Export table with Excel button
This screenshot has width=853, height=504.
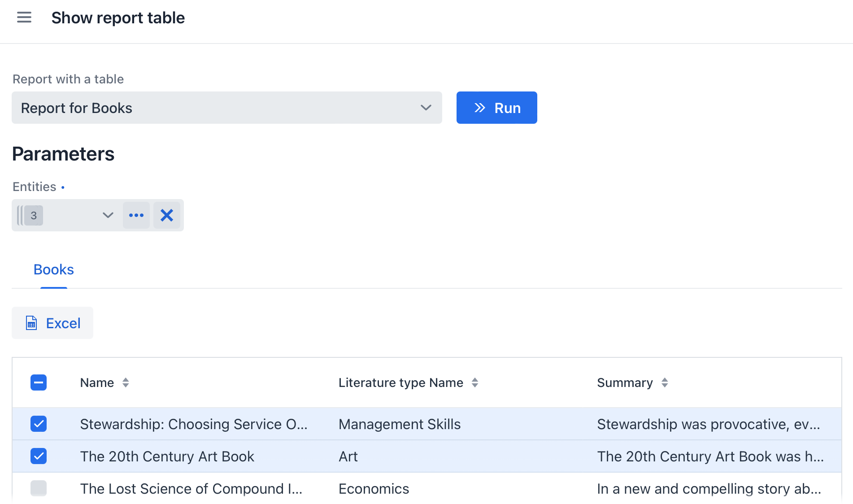tap(52, 323)
